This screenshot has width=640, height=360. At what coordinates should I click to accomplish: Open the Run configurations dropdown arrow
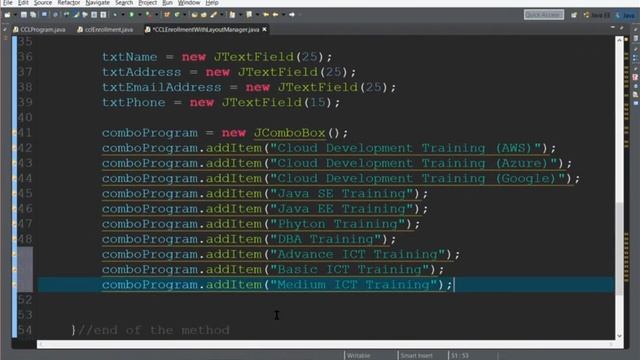[x=139, y=15]
